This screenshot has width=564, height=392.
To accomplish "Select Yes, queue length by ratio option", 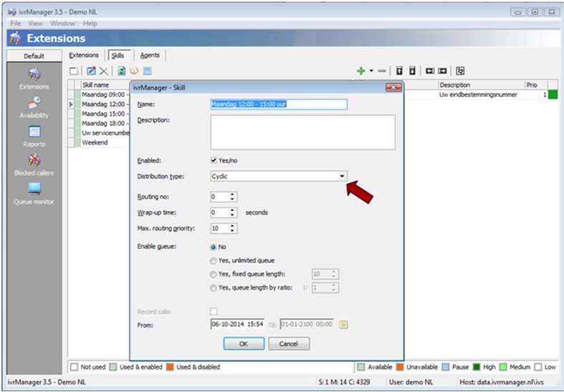I will pos(213,288).
